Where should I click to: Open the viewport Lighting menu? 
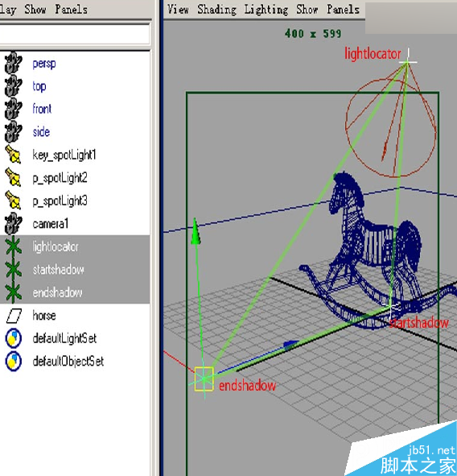[x=266, y=10]
